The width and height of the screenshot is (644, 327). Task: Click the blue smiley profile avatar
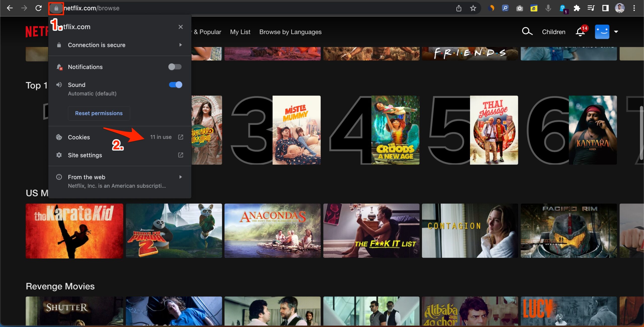pyautogui.click(x=602, y=32)
